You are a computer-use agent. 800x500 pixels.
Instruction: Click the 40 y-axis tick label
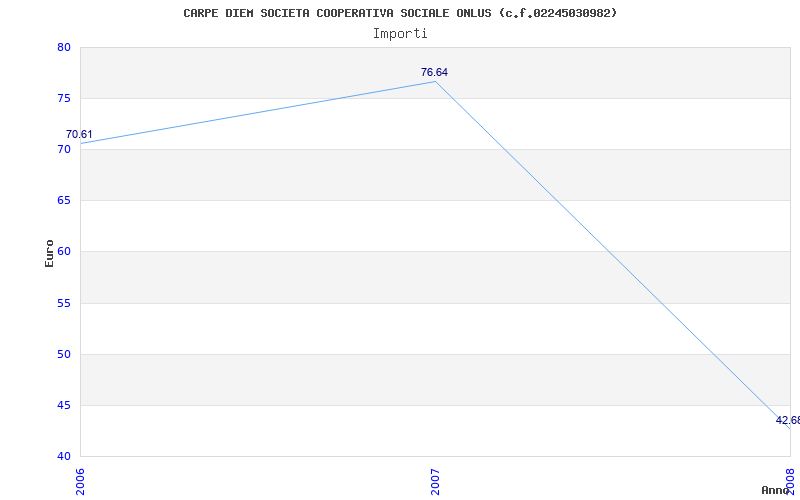coord(64,456)
